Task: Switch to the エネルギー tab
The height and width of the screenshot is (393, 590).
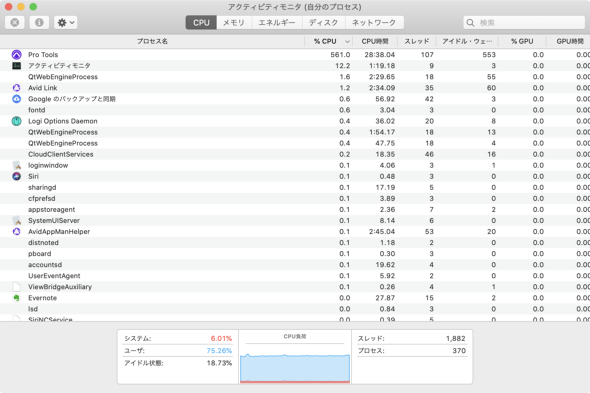Action: coord(277,23)
